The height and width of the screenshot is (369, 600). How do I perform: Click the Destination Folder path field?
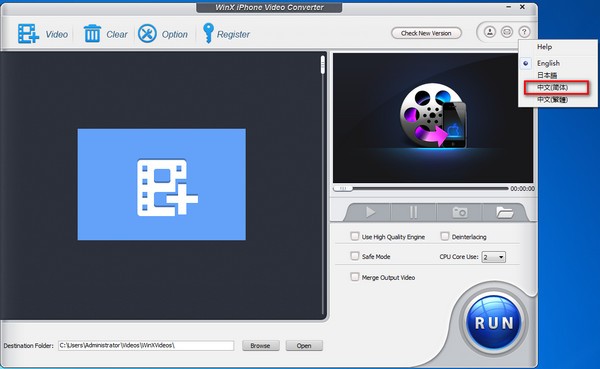pyautogui.click(x=146, y=346)
